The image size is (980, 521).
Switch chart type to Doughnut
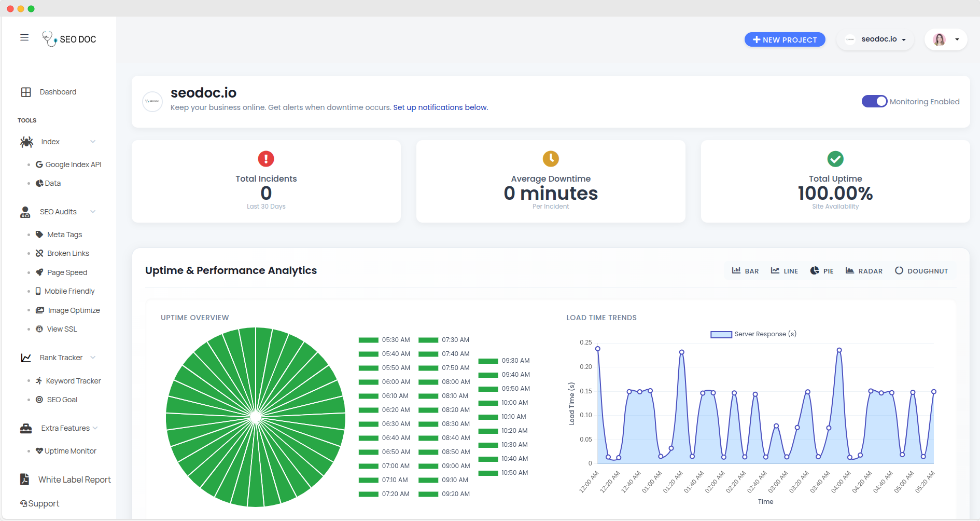coord(921,271)
